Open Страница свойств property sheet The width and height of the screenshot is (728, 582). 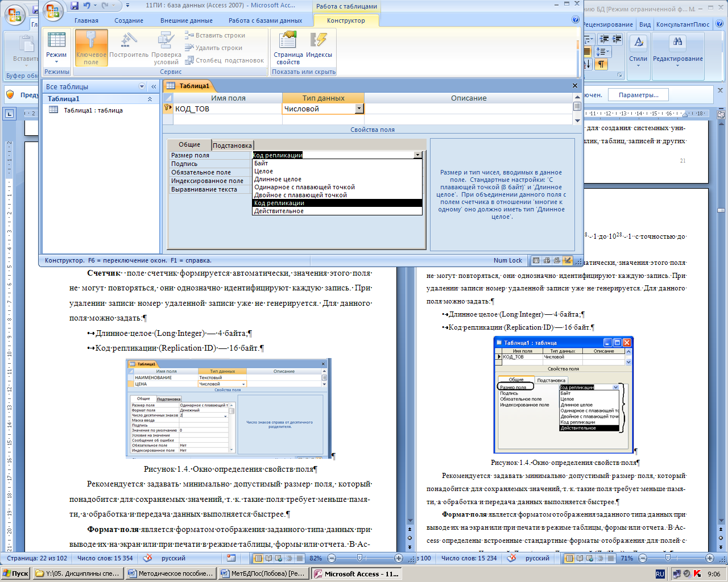288,48
